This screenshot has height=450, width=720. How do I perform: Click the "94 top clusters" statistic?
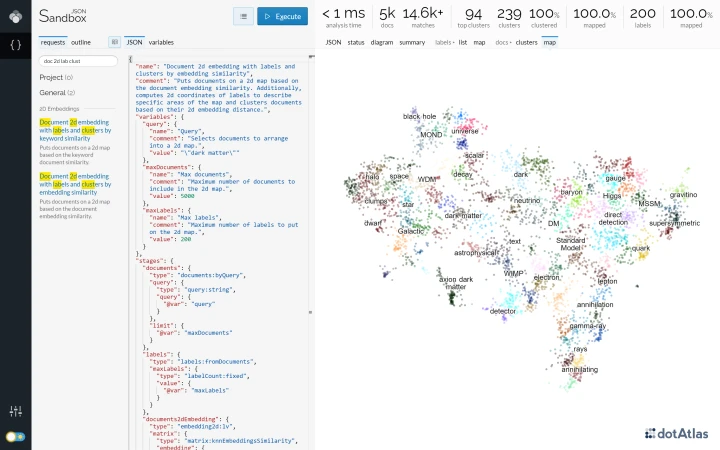(473, 17)
